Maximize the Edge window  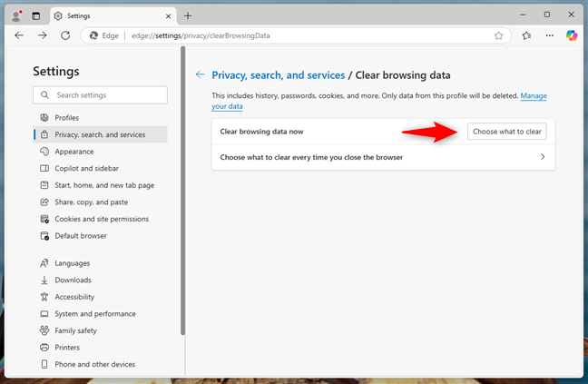point(547,15)
